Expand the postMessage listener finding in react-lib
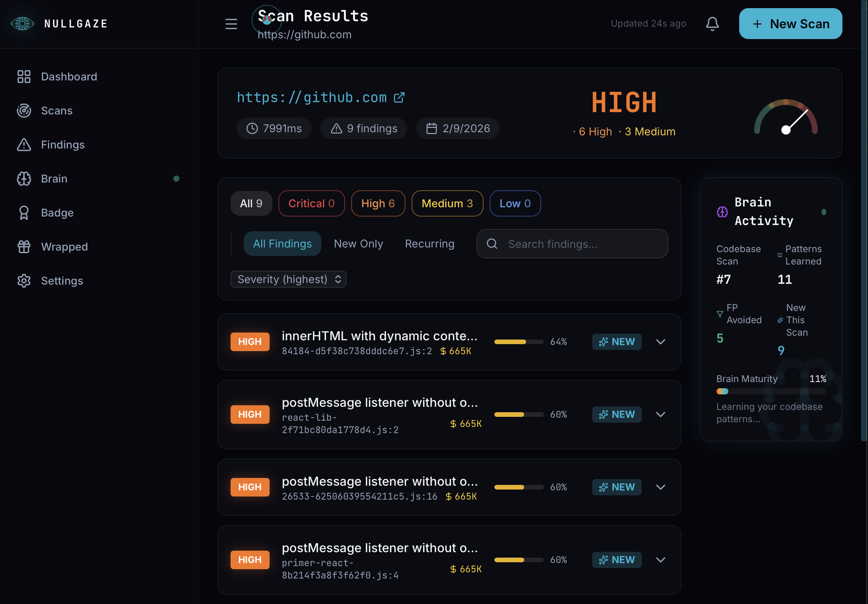 click(661, 414)
